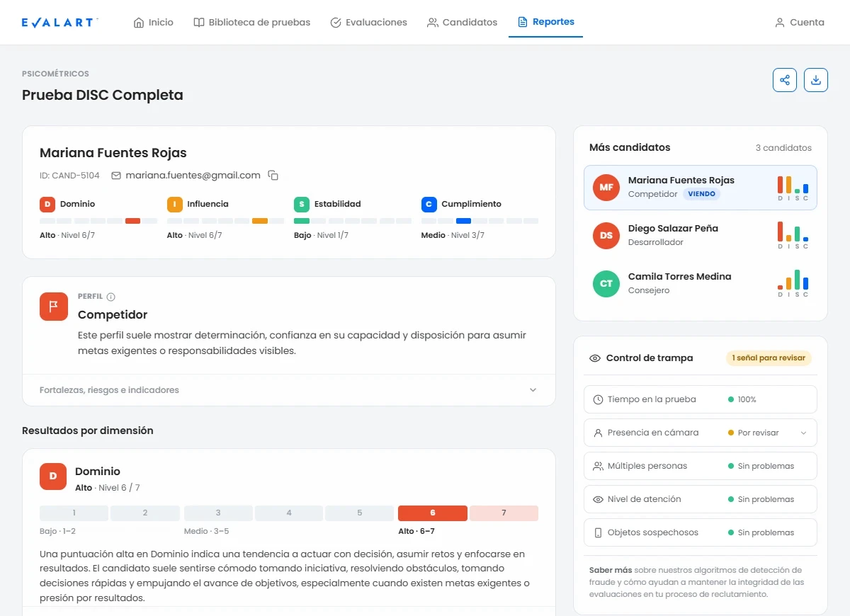850x616 pixels.
Task: Open the Cuenta menu
Action: coord(800,23)
